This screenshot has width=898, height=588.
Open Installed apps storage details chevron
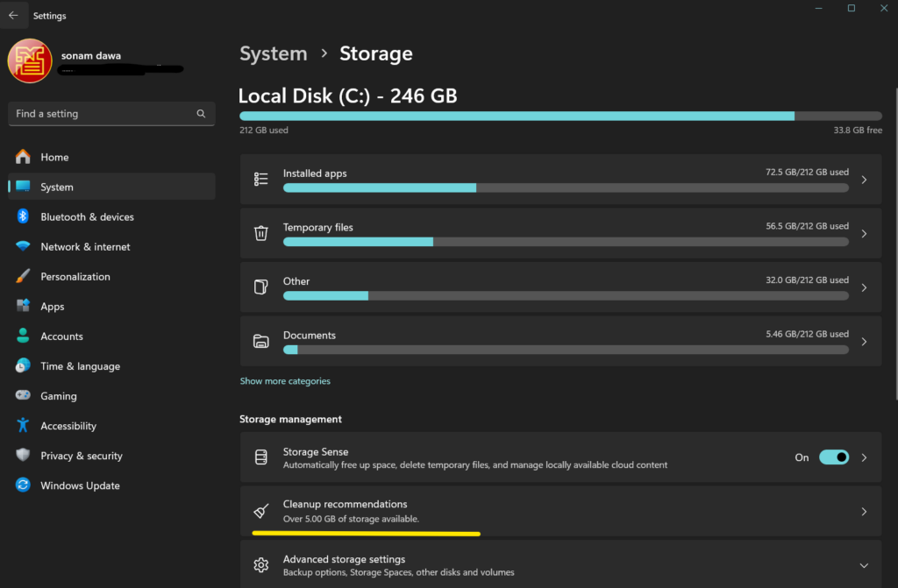864,180
